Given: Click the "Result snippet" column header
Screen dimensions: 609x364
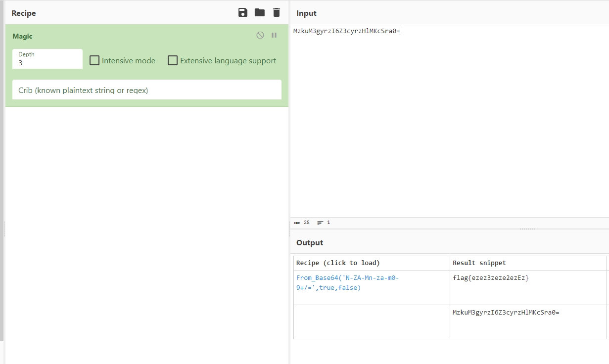Looking at the screenshot, I should click(x=479, y=263).
